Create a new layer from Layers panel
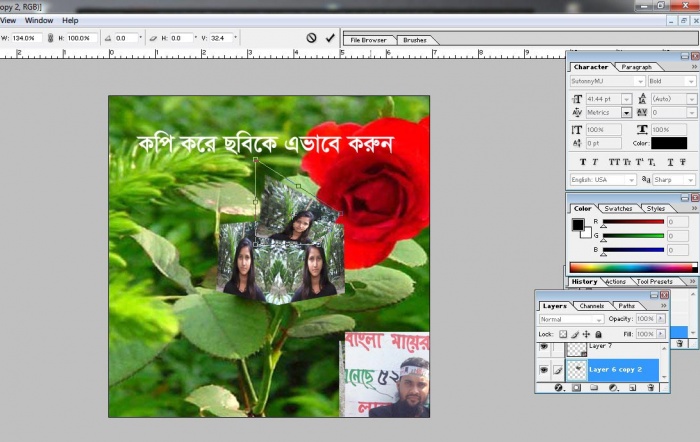 [632, 386]
